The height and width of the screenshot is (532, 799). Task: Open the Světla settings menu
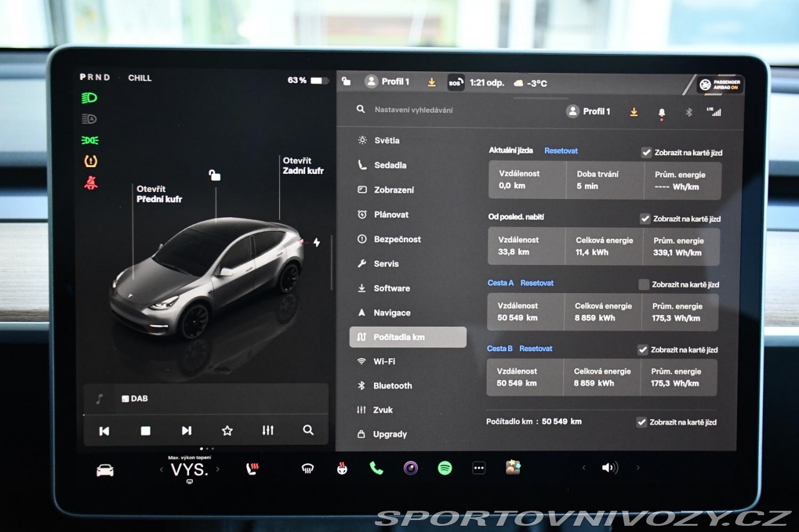[x=386, y=140]
